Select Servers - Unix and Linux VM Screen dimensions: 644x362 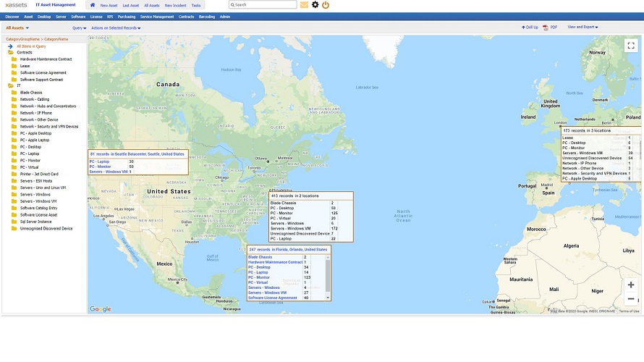click(43, 188)
